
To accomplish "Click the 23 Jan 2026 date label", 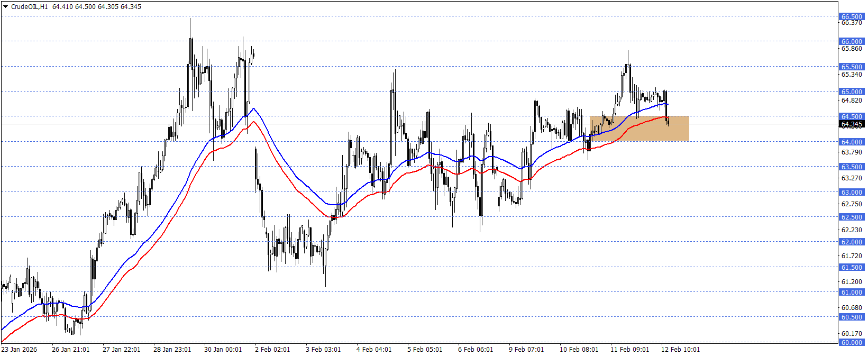I will click(20, 350).
